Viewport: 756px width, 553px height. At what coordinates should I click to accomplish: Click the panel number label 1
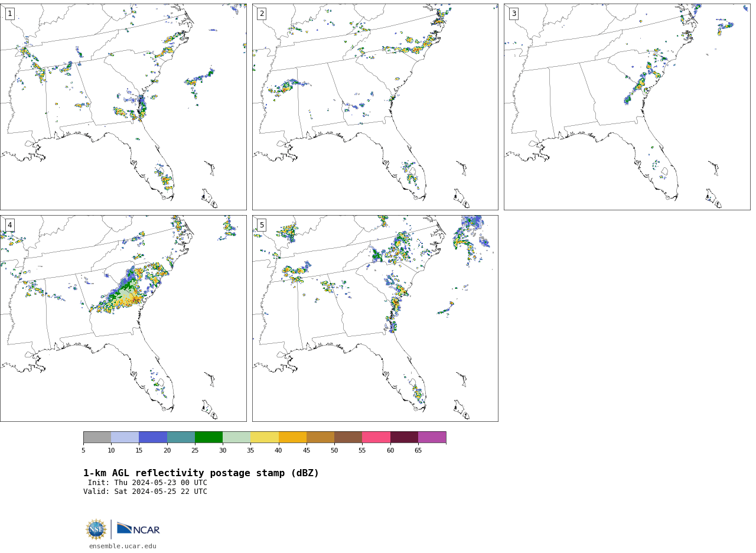click(9, 14)
